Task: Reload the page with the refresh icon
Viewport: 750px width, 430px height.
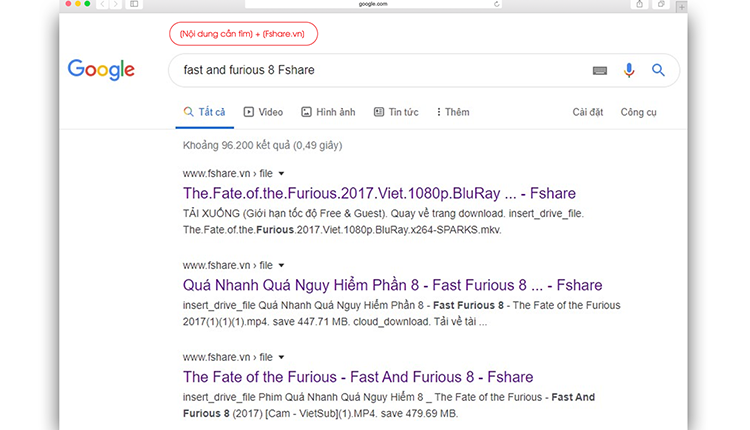Action: point(496,4)
